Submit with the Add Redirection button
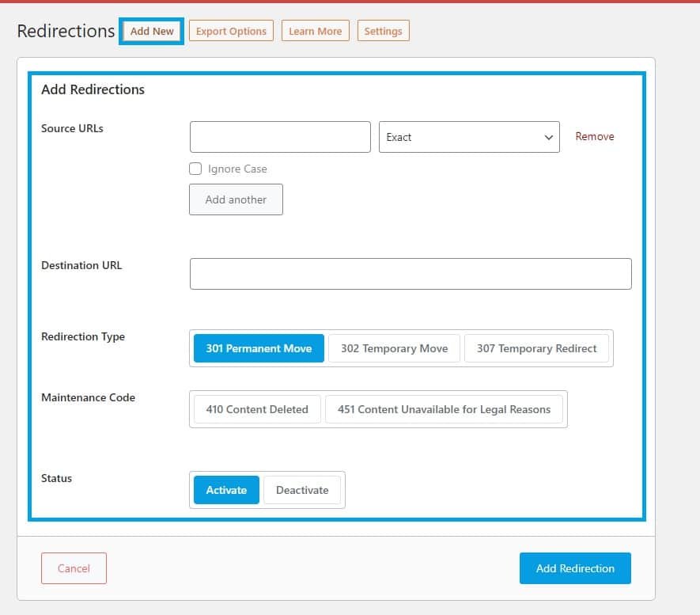The height and width of the screenshot is (615, 700). [x=575, y=568]
